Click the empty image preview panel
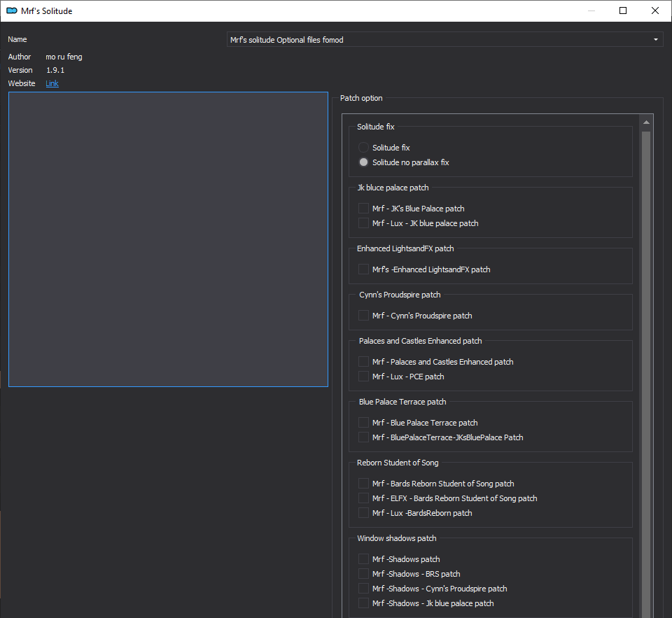This screenshot has height=618, width=672. point(168,239)
